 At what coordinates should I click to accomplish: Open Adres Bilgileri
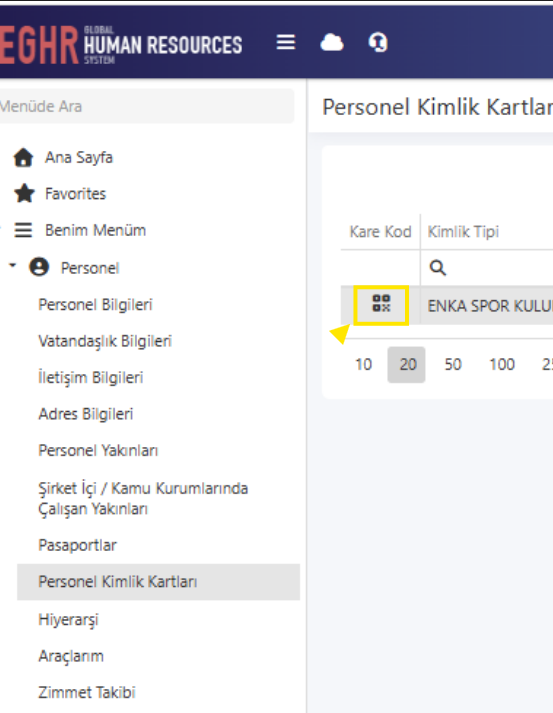coord(85,414)
